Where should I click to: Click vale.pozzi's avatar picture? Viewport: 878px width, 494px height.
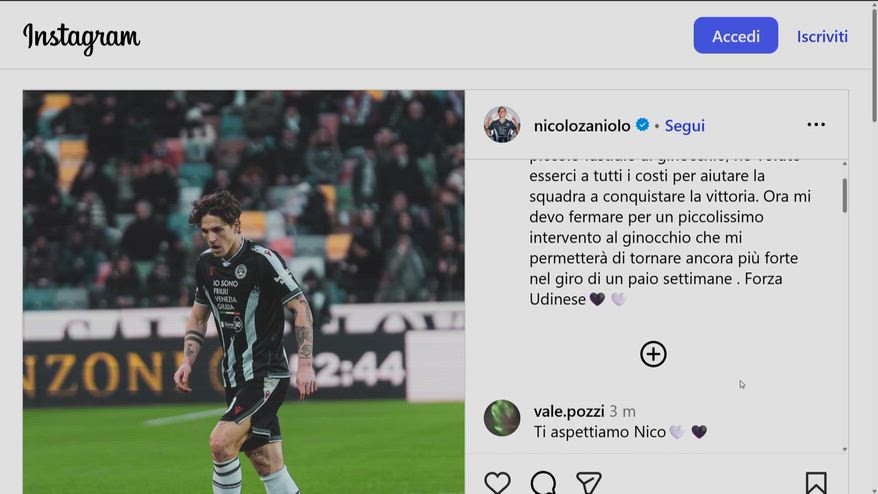click(502, 418)
